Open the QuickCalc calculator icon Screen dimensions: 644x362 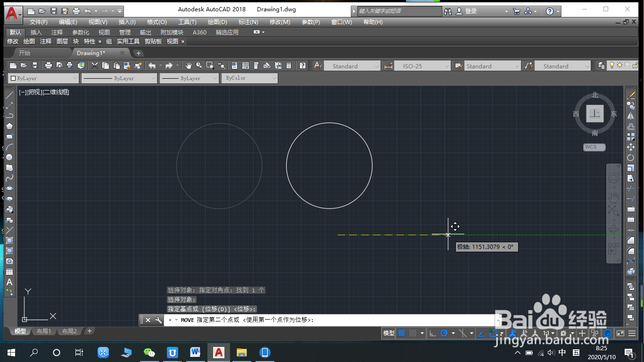click(x=289, y=66)
